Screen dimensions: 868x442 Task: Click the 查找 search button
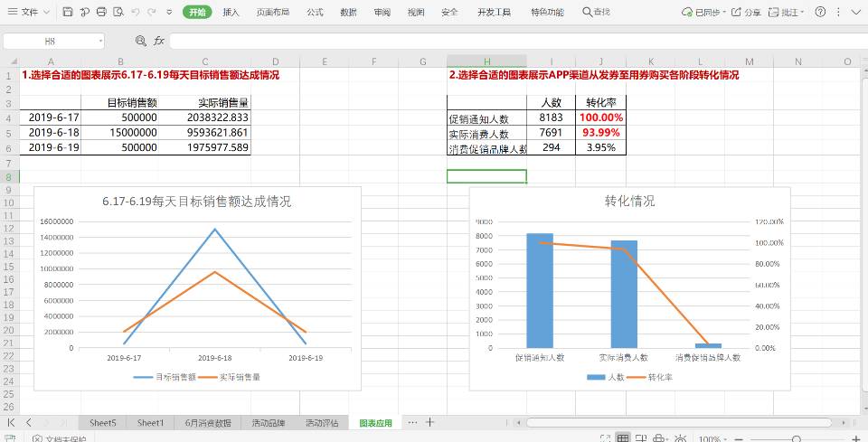click(x=596, y=12)
